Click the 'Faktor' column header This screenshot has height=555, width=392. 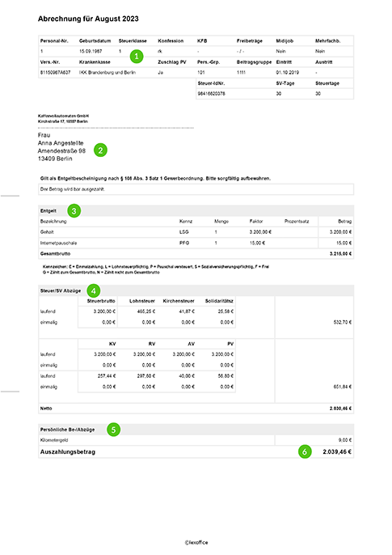pyautogui.click(x=256, y=222)
